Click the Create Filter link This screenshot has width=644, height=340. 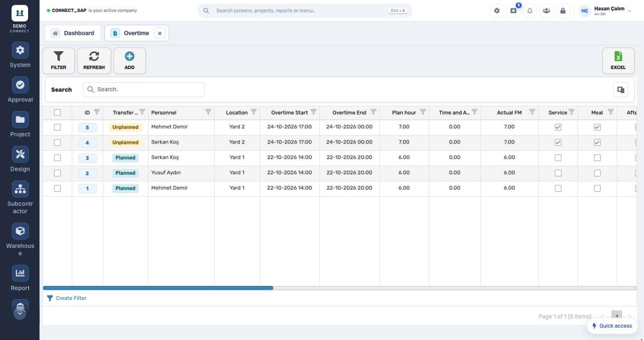click(66, 298)
